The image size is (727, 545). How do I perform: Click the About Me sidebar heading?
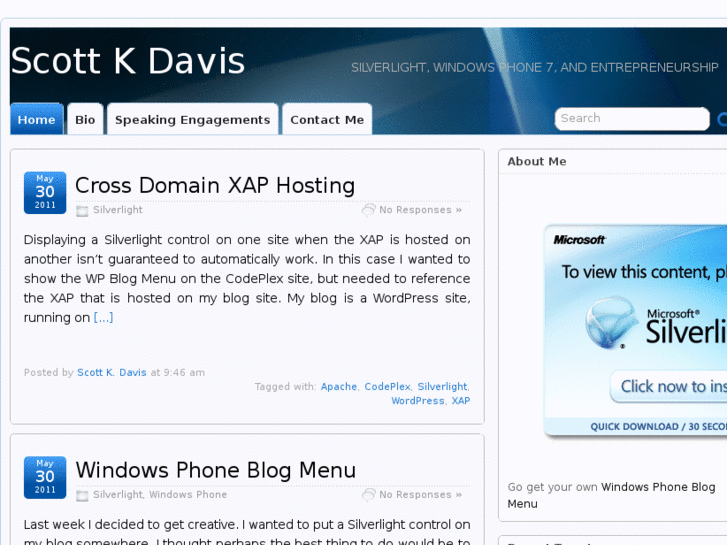pyautogui.click(x=536, y=161)
